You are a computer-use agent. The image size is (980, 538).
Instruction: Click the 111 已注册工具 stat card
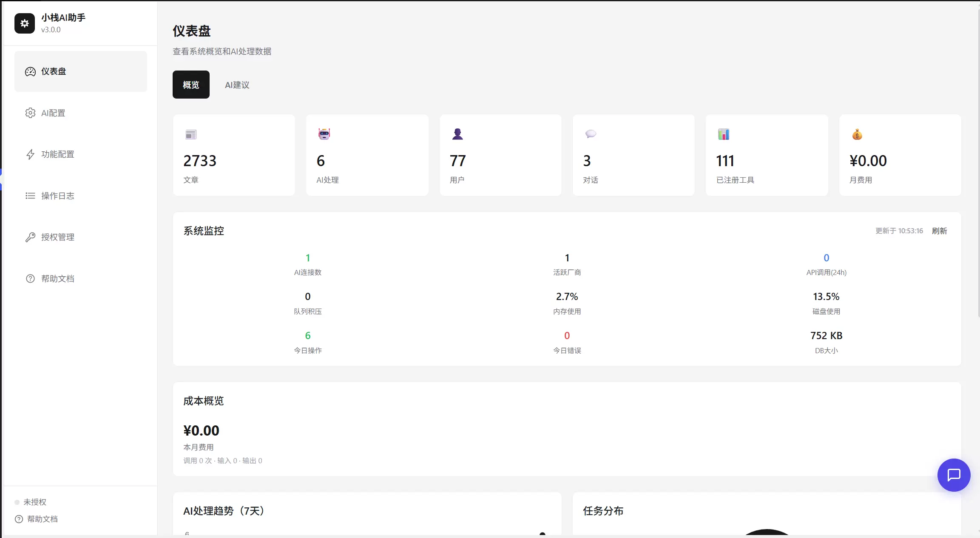pyautogui.click(x=767, y=155)
